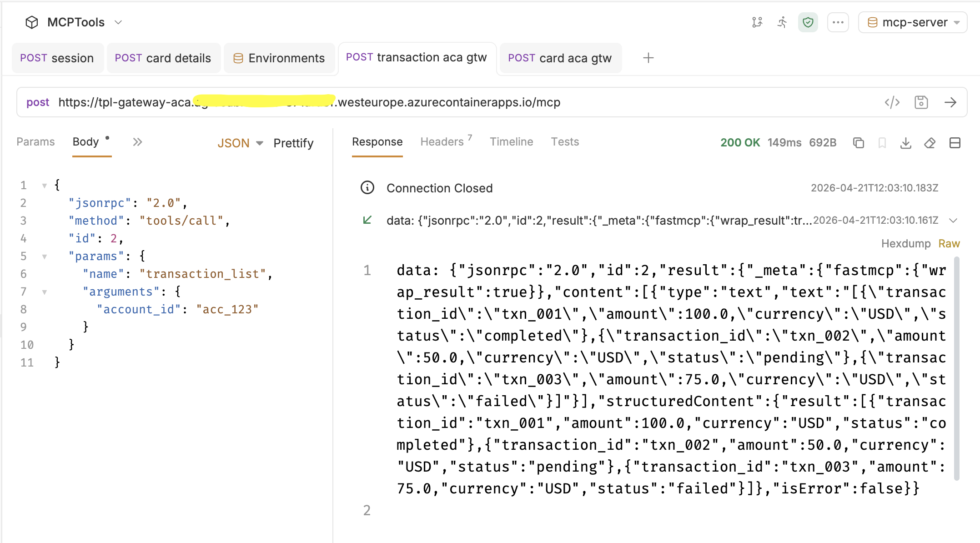The width and height of the screenshot is (980, 543).
Task: Bookmark the response as an example
Action: [882, 143]
